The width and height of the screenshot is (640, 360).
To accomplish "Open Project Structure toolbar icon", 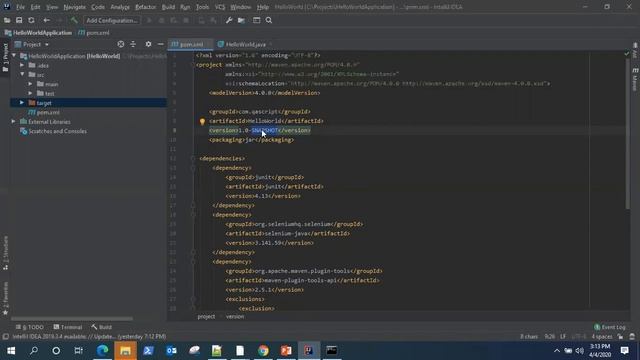I will coord(241,20).
